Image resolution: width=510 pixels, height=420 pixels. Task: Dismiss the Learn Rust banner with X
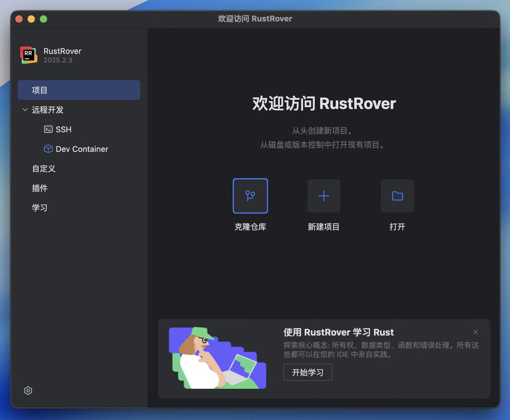click(x=475, y=332)
